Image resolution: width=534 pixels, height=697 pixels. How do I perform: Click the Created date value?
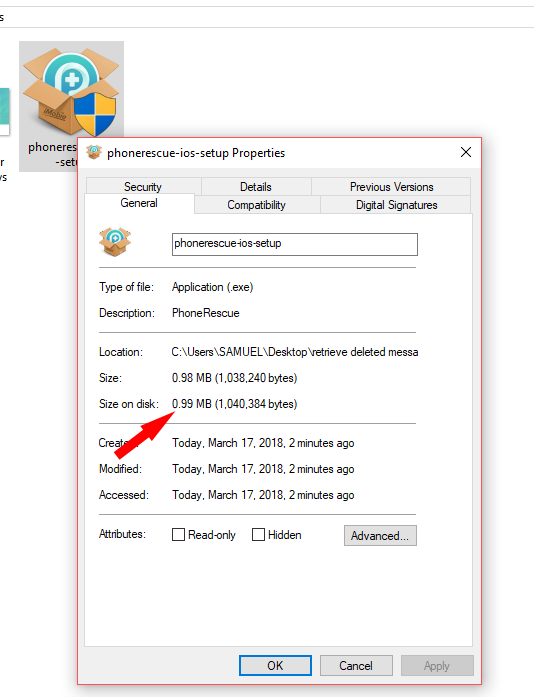pos(263,443)
